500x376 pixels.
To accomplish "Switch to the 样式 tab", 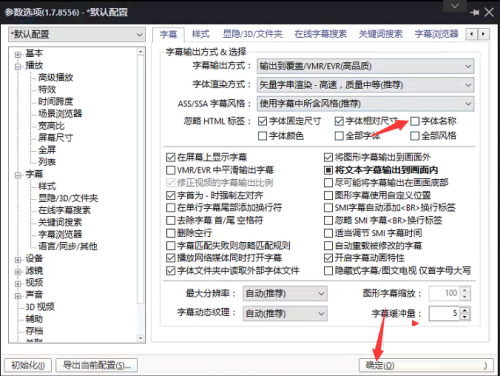I will pos(200,34).
